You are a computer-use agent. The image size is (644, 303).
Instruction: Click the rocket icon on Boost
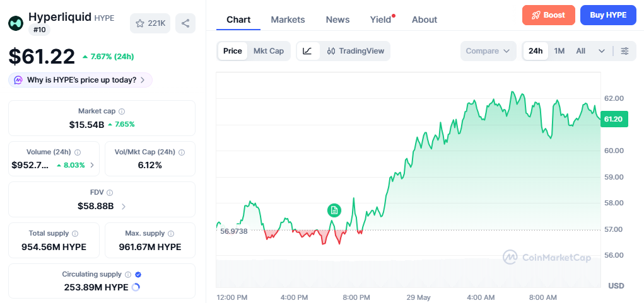coord(536,15)
